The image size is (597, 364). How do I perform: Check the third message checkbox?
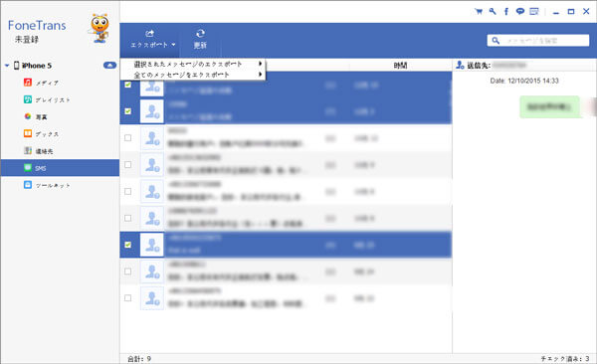point(128,138)
